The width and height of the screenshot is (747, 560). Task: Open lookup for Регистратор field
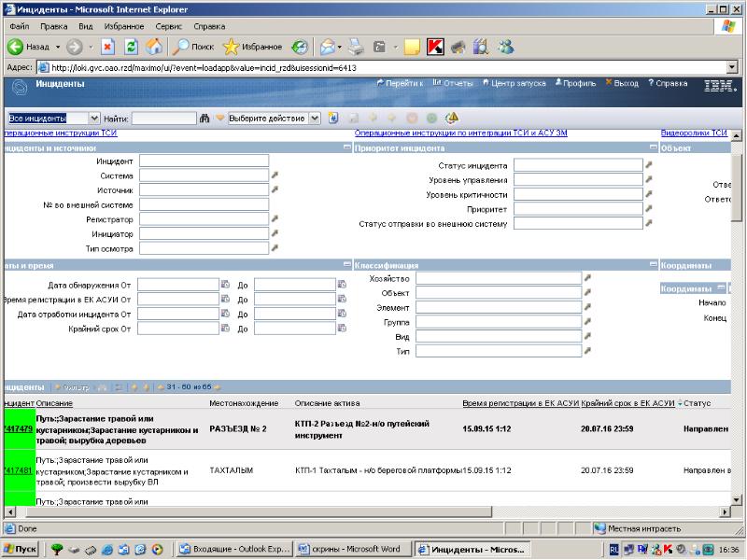click(x=275, y=219)
